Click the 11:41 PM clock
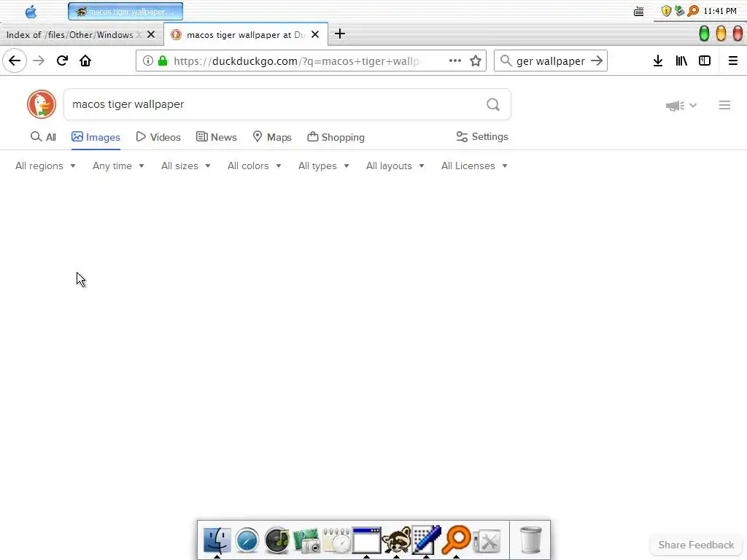The width and height of the screenshot is (747, 560). 720,11
